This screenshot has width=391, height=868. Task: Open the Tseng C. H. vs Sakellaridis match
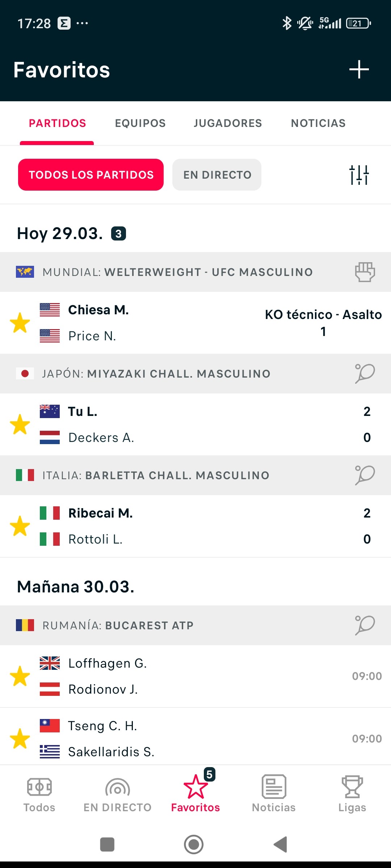(x=195, y=739)
